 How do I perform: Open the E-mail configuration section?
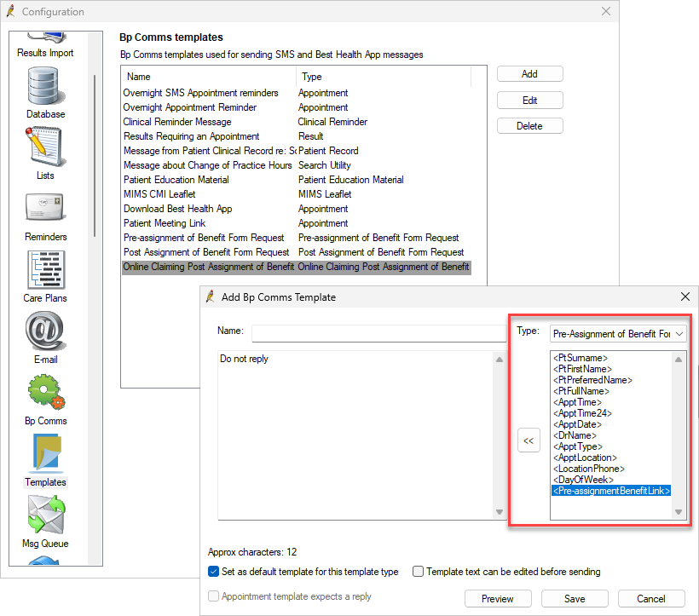[45, 337]
